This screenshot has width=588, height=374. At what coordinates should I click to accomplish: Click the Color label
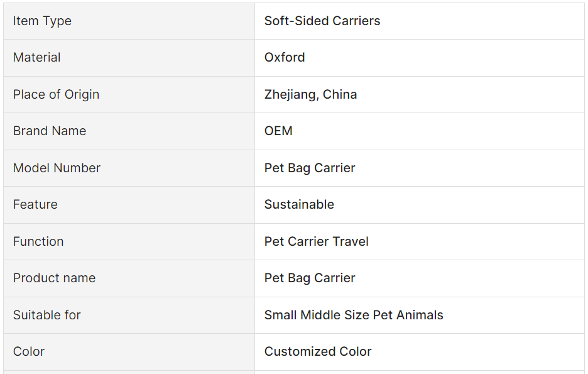[x=29, y=351]
